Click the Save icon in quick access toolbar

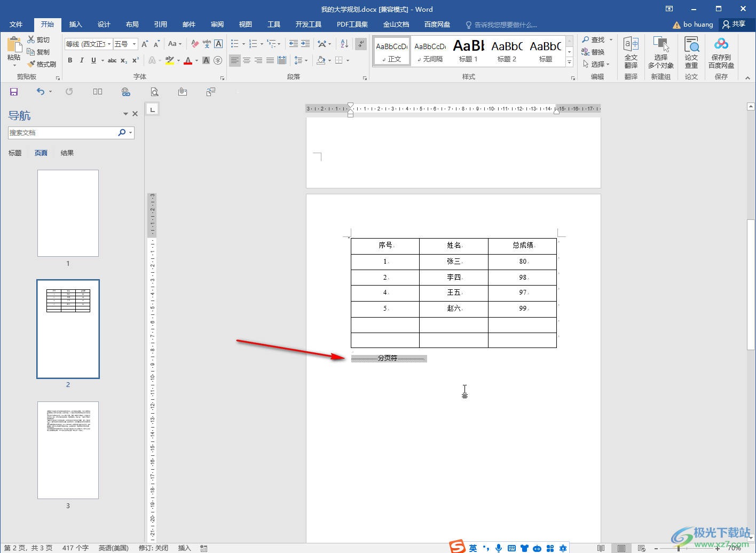(x=14, y=92)
